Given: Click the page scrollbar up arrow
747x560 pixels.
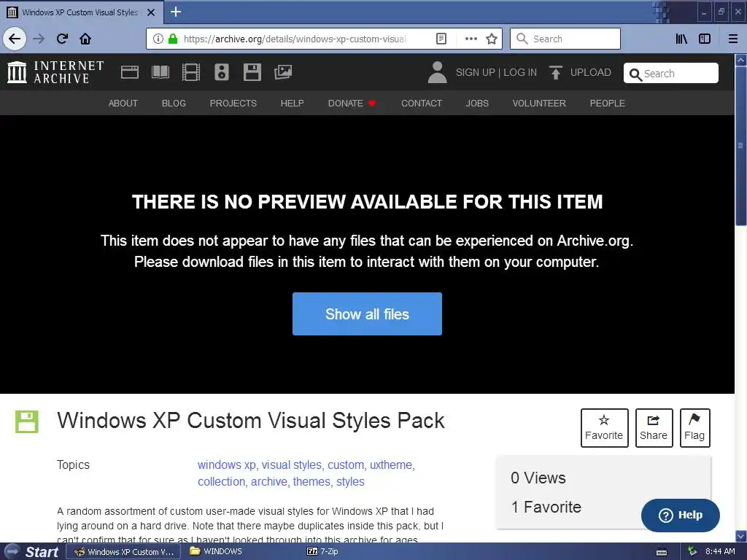Looking at the screenshot, I should (x=740, y=60).
